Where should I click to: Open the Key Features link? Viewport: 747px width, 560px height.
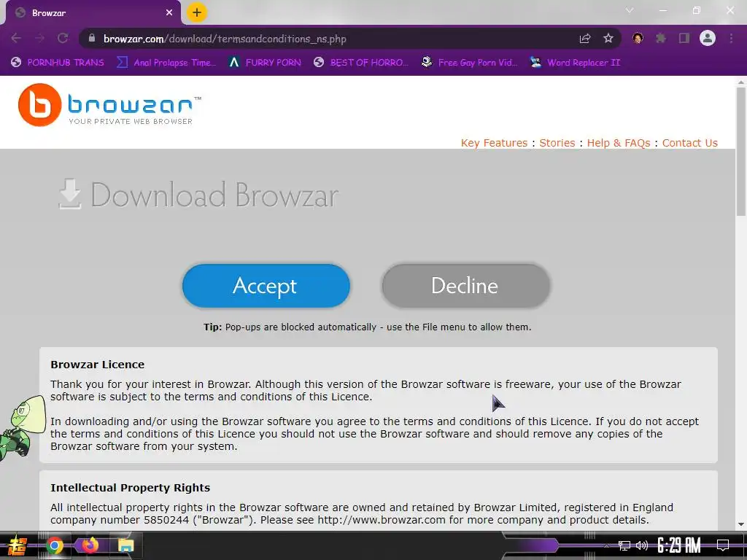point(494,143)
